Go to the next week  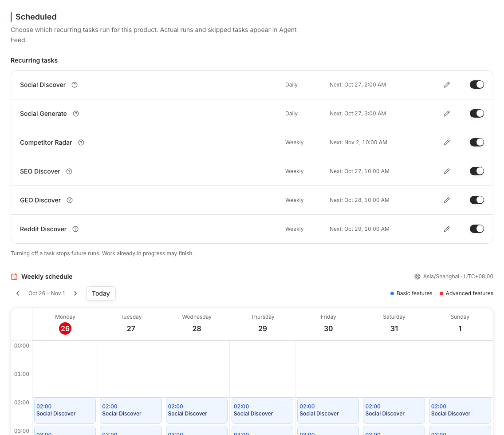(75, 293)
